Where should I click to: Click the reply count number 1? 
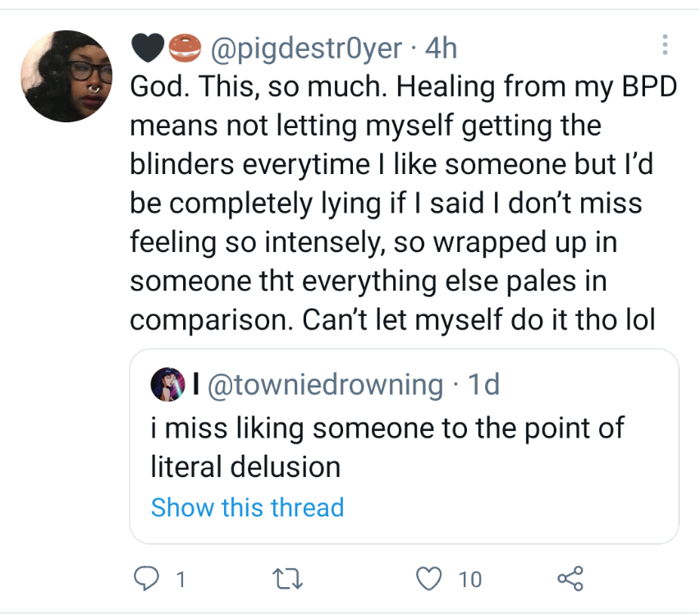180,581
